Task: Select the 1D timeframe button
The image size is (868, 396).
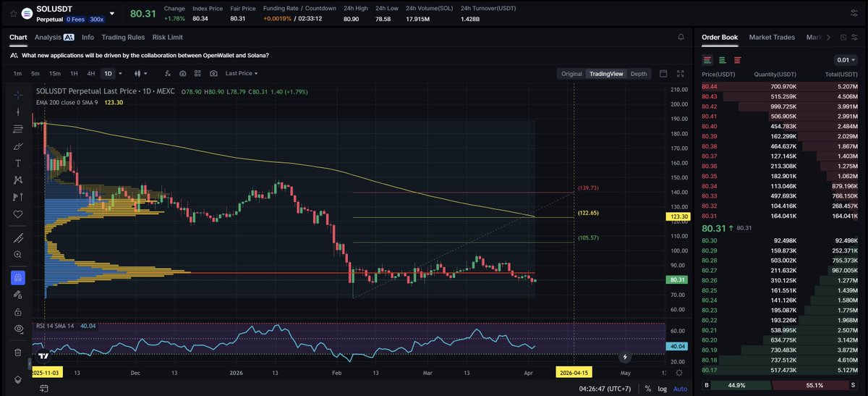Action: (x=108, y=73)
